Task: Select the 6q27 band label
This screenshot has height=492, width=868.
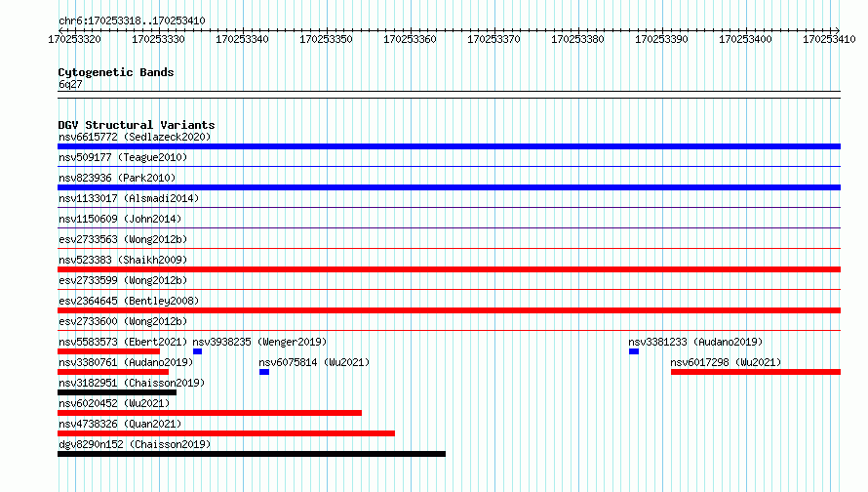Action: (x=70, y=84)
